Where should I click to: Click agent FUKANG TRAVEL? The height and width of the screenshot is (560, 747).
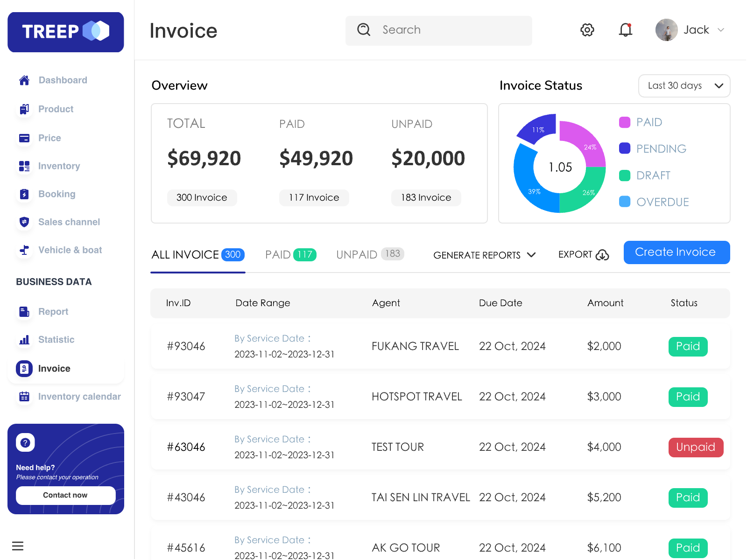click(x=415, y=346)
